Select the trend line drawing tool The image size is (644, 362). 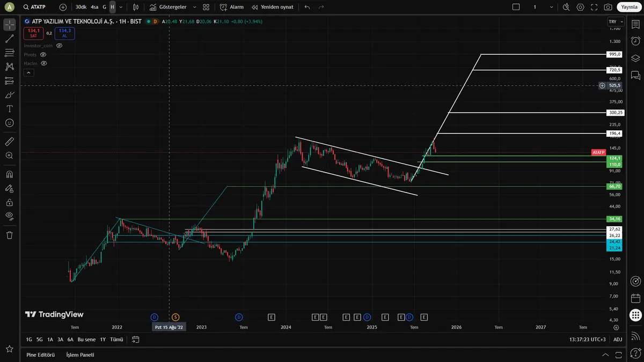tap(10, 39)
